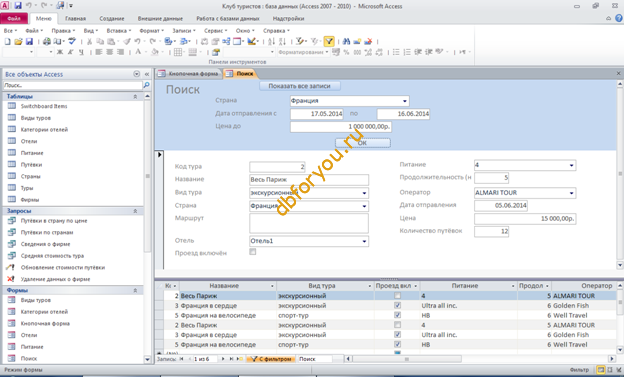Open the 'Средняя стоимость тура' query
The image size is (624, 377).
click(x=52, y=256)
